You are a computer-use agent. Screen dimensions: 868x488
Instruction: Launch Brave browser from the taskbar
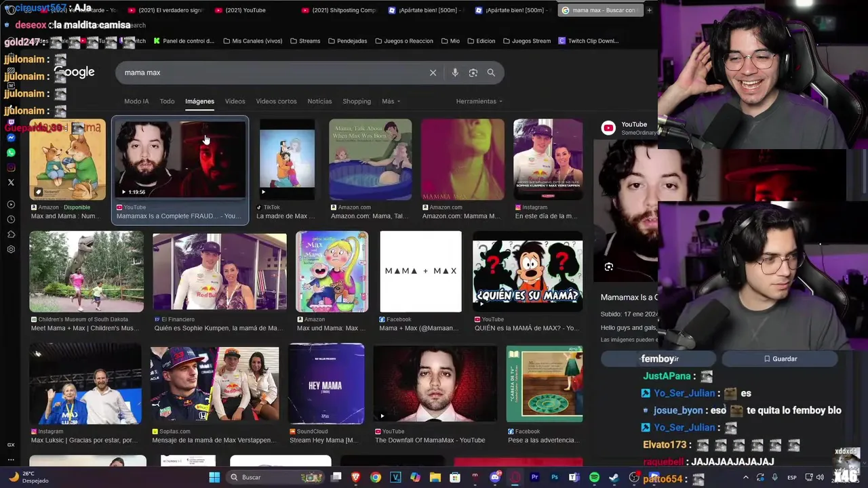tap(356, 477)
